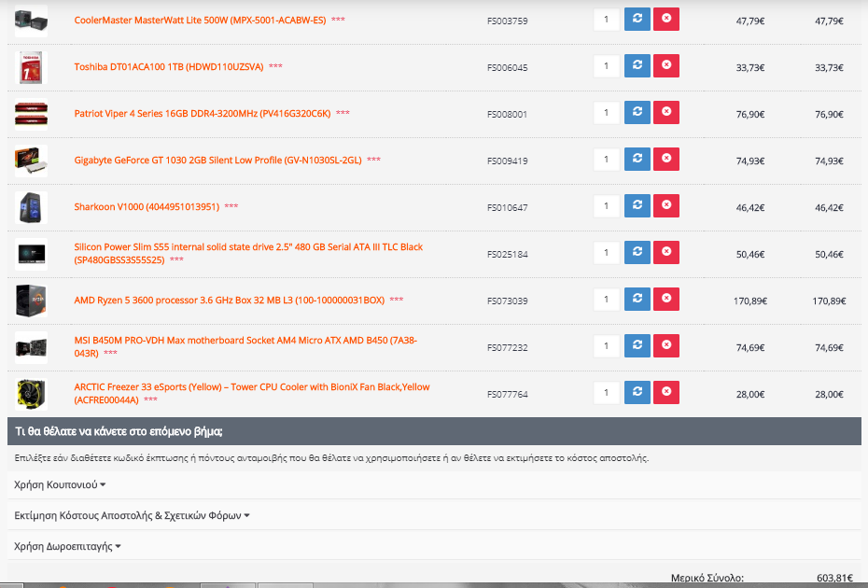Open AMD Ryzen 5 3600 processor link
Image resolution: width=868 pixels, height=588 pixels.
(x=230, y=301)
